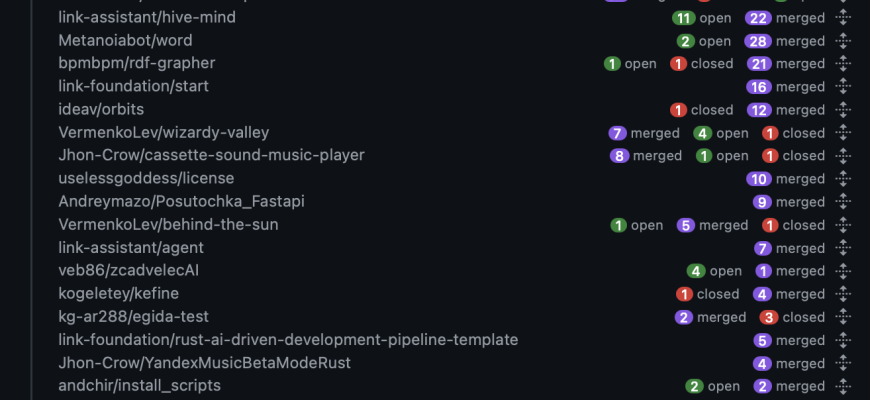Expand Jhon-Crow/cassette-sound-music-player pull requests
The image size is (870, 400).
[842, 156]
